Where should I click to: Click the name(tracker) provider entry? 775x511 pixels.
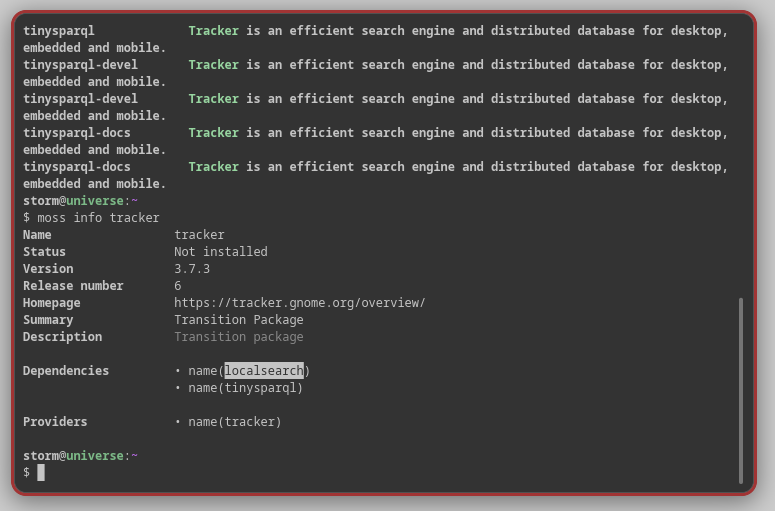pos(234,422)
